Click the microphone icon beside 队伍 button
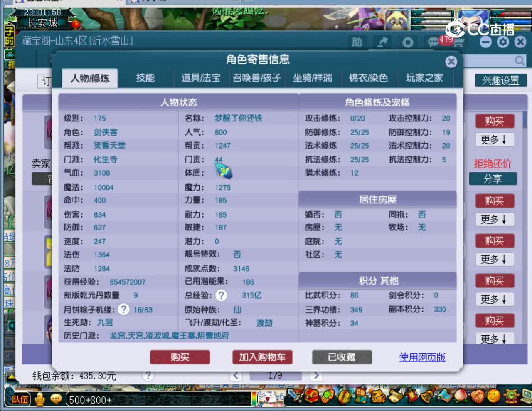The height and width of the screenshot is (411, 532). click(39, 399)
